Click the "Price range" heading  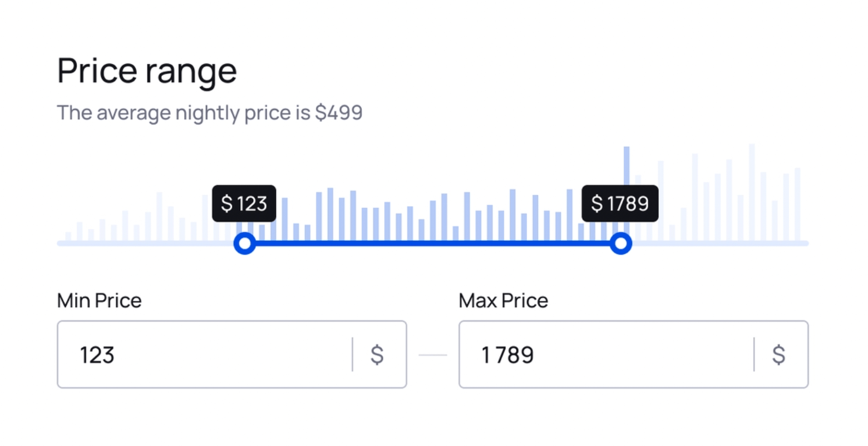click(147, 71)
